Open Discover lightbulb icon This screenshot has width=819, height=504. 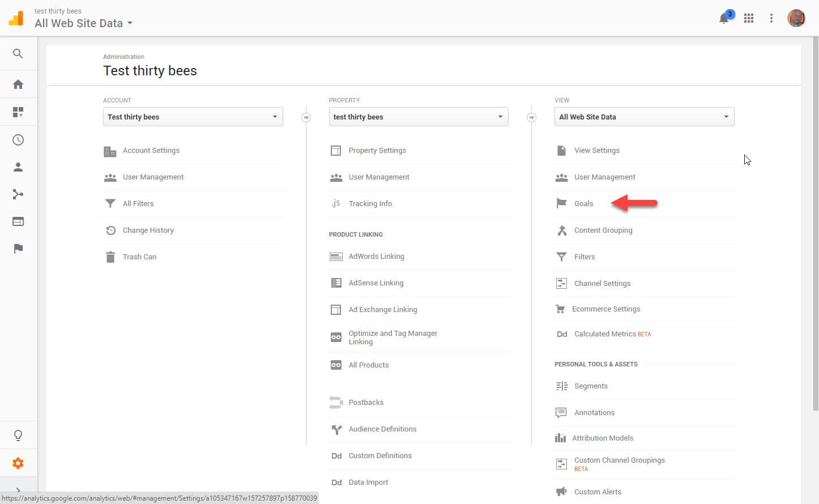18,435
